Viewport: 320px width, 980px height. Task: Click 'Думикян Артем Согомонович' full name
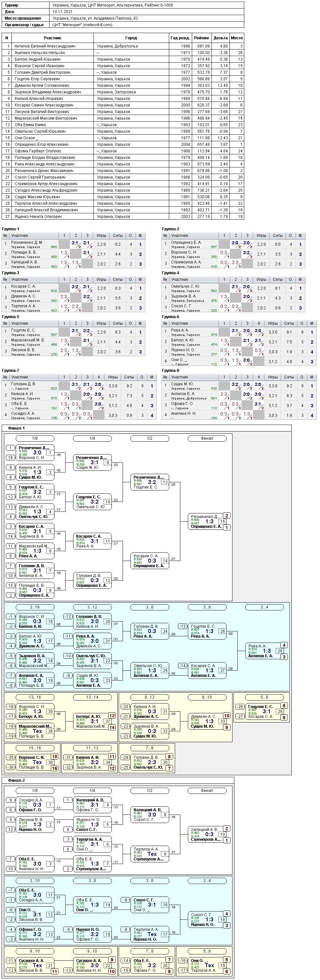tap(42, 85)
